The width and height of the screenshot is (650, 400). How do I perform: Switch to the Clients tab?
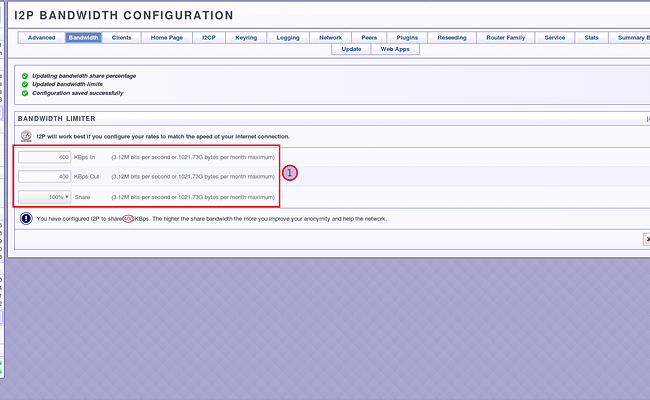pyautogui.click(x=121, y=37)
